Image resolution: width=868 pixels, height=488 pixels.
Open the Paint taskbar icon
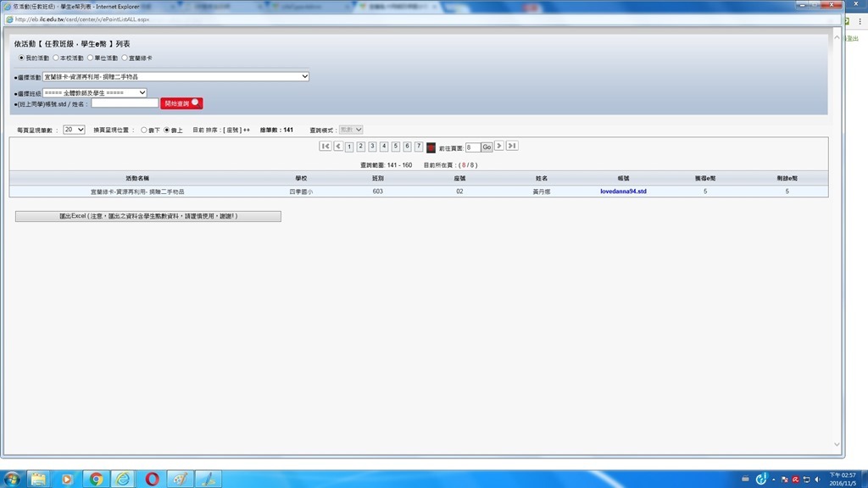180,479
